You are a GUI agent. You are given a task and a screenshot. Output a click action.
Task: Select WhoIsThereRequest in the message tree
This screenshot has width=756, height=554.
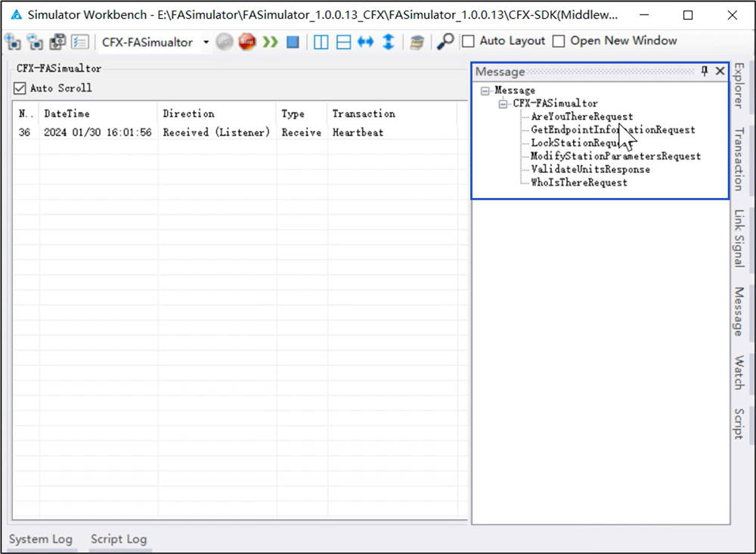pos(578,182)
